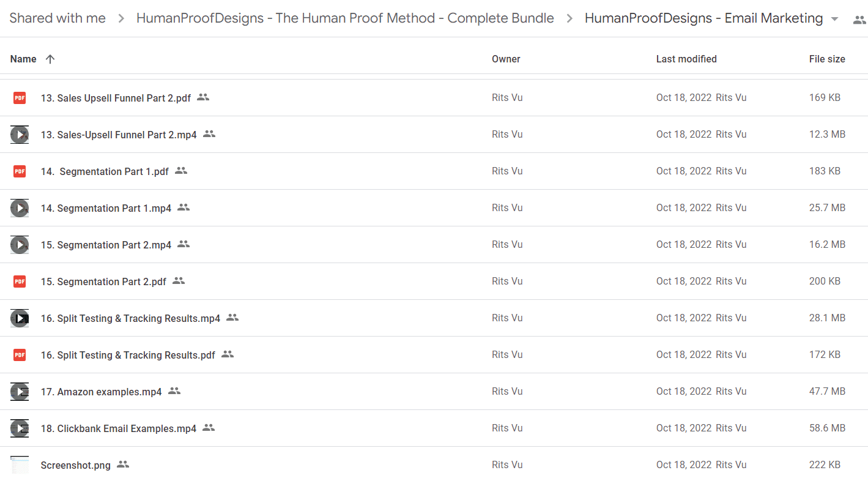Viewport: 868px width, 481px height.
Task: Click video icon of 13. Sales-Upsell Funnel Part 2.mp4
Action: point(20,135)
